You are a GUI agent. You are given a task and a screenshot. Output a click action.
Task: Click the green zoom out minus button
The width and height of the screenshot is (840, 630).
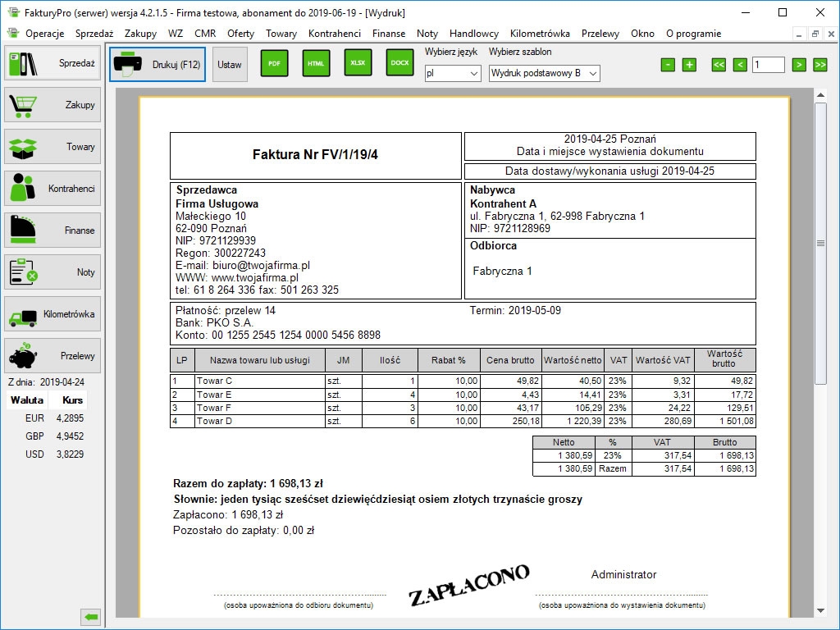(x=668, y=65)
